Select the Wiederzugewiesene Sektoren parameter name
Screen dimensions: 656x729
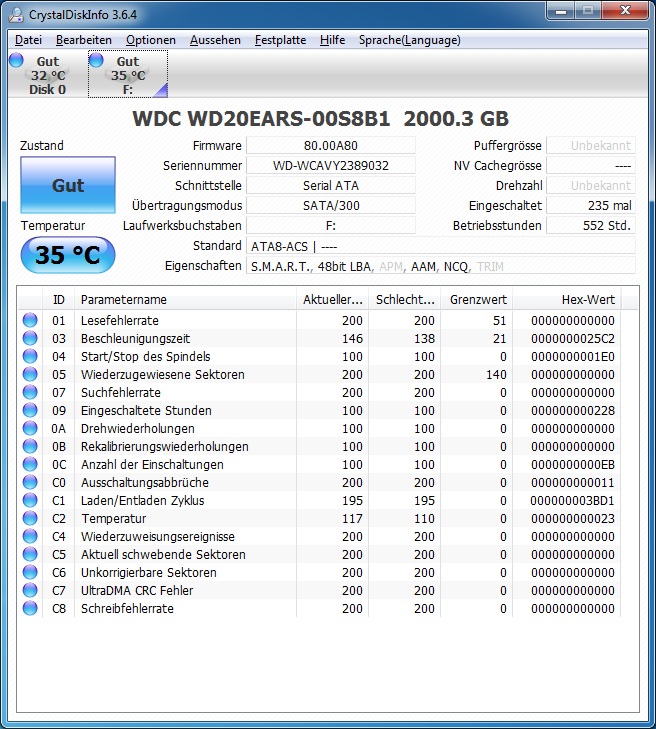coord(163,375)
